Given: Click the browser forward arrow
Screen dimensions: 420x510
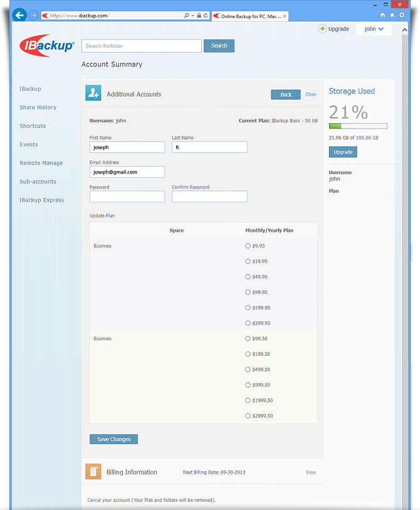Looking at the screenshot, I should coord(33,15).
